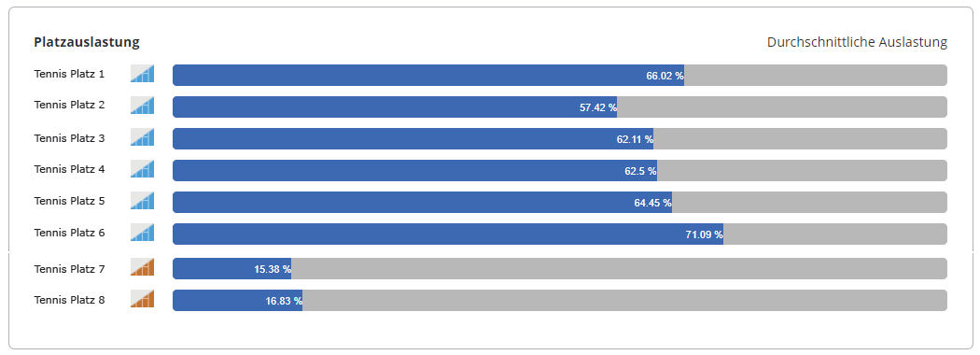Click the Tennis Platz 8 label

pos(69,300)
